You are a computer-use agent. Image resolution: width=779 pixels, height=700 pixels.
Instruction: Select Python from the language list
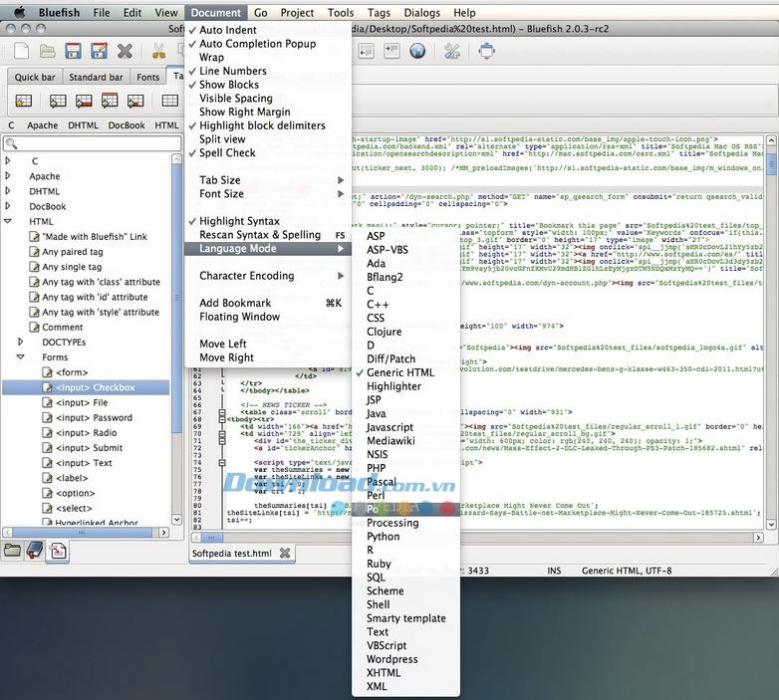383,537
